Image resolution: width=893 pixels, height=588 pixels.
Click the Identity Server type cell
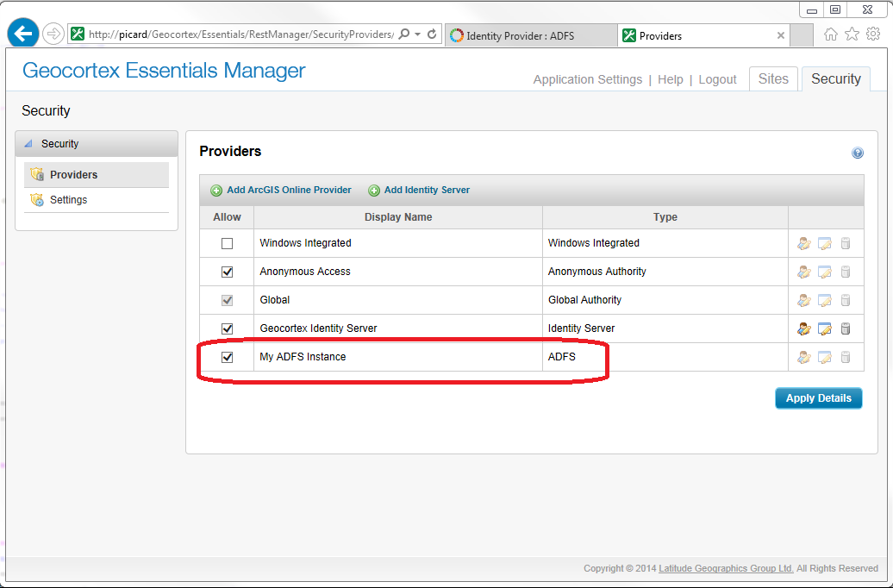click(x=665, y=328)
